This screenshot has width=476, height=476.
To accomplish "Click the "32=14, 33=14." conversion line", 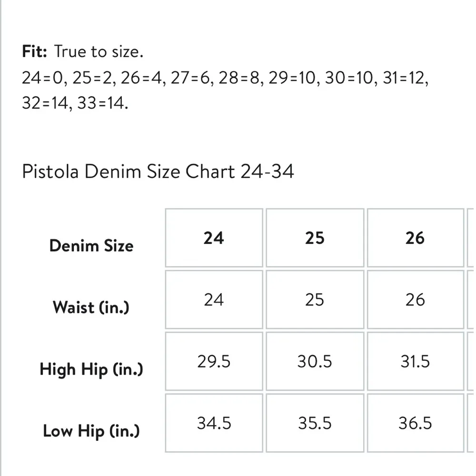I will tap(75, 103).
